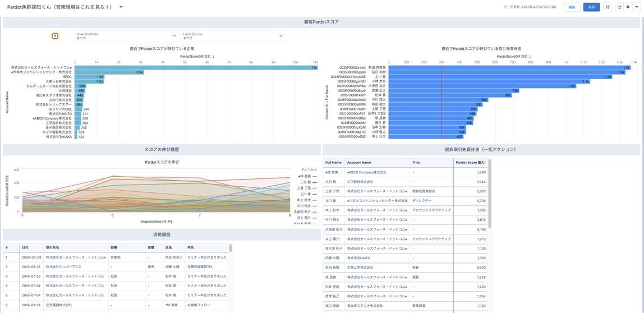Open the share dashboard icon
This screenshot has height=313, width=644.
[x=619, y=7]
